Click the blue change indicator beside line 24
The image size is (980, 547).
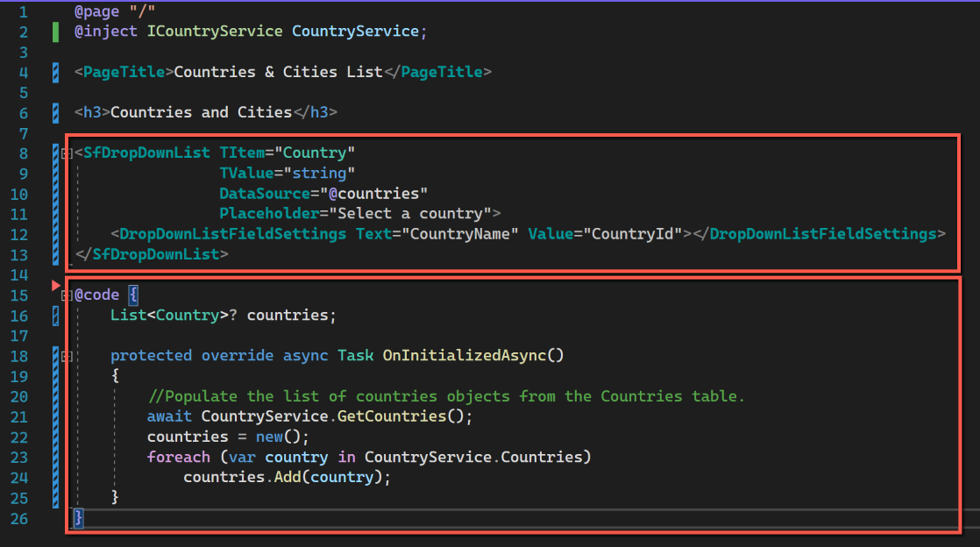click(54, 476)
